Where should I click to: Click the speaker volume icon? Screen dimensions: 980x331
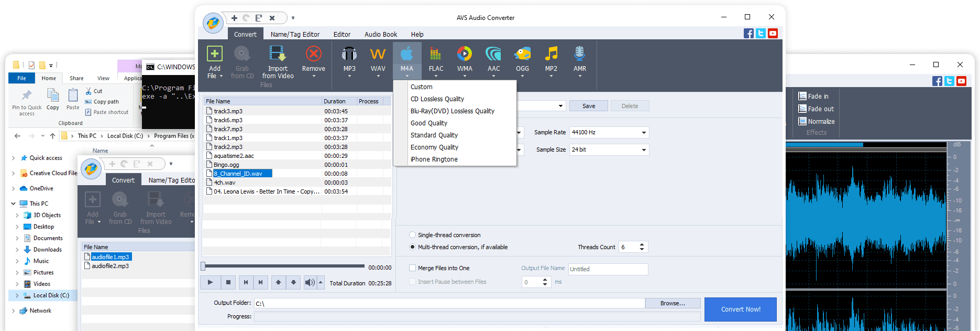point(310,282)
